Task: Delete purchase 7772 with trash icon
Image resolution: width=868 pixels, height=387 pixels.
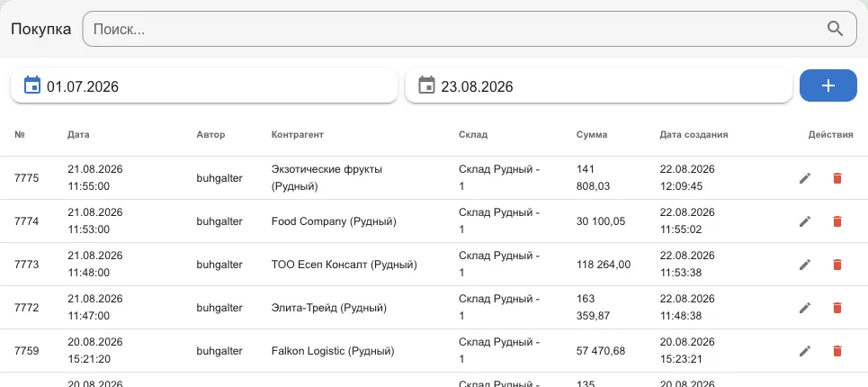Action: 837,308
